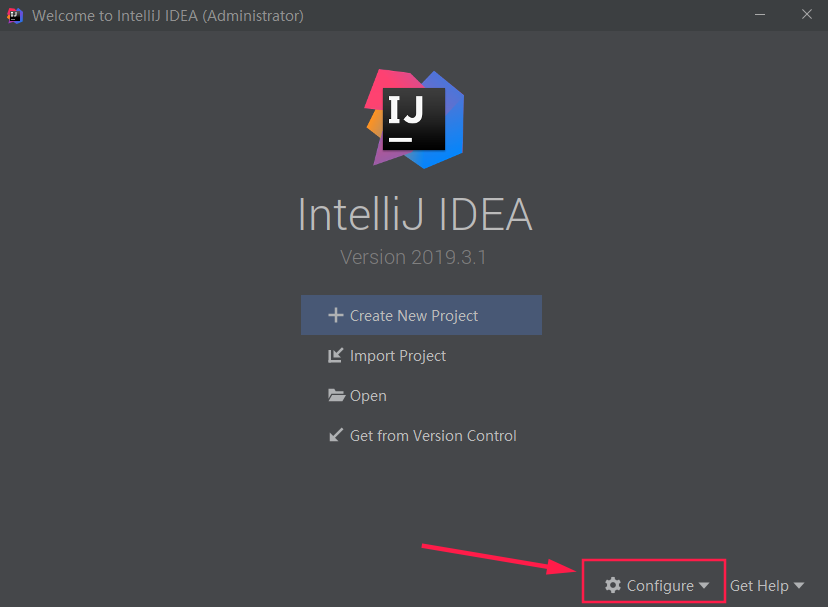Click the Configure gear icon
828x607 pixels.
click(613, 585)
